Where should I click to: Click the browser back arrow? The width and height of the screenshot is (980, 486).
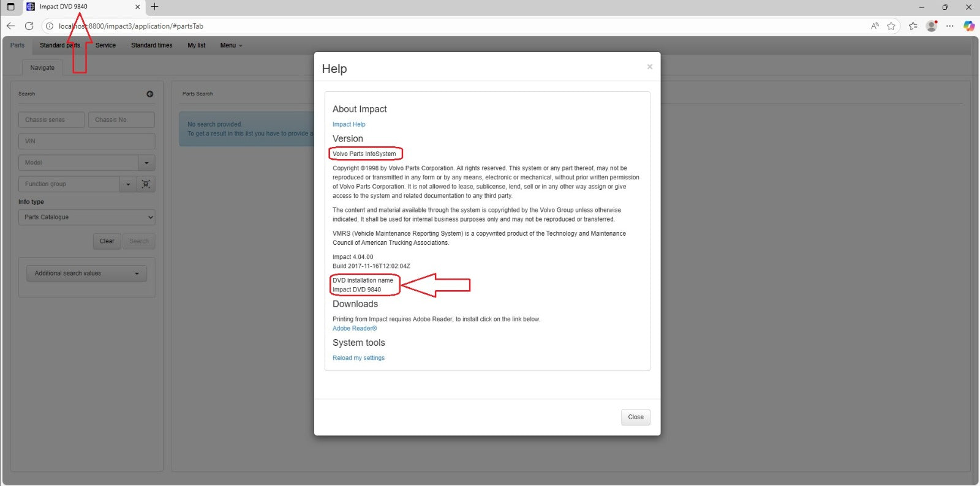tap(10, 26)
